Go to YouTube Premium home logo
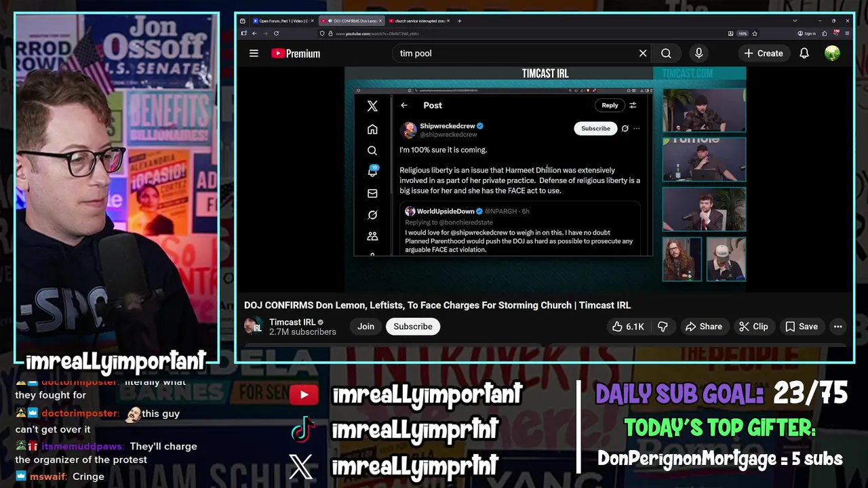Image resolution: width=868 pixels, height=488 pixels. 296,54
